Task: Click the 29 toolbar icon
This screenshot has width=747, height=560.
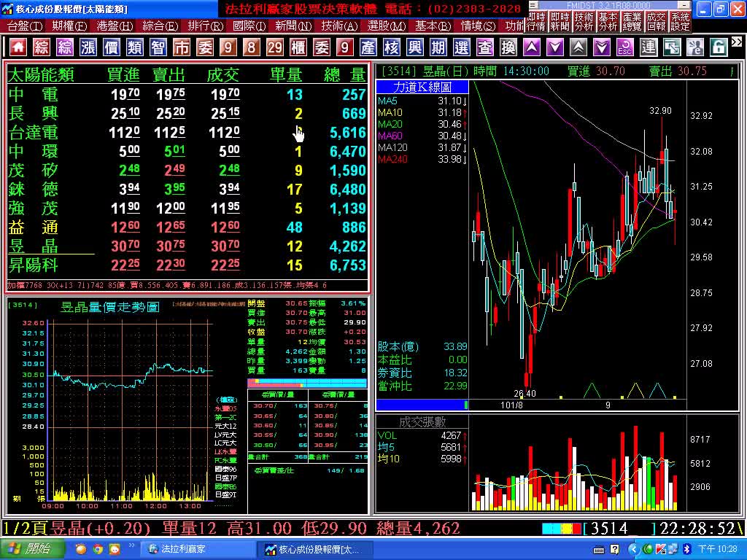Action: (x=275, y=47)
